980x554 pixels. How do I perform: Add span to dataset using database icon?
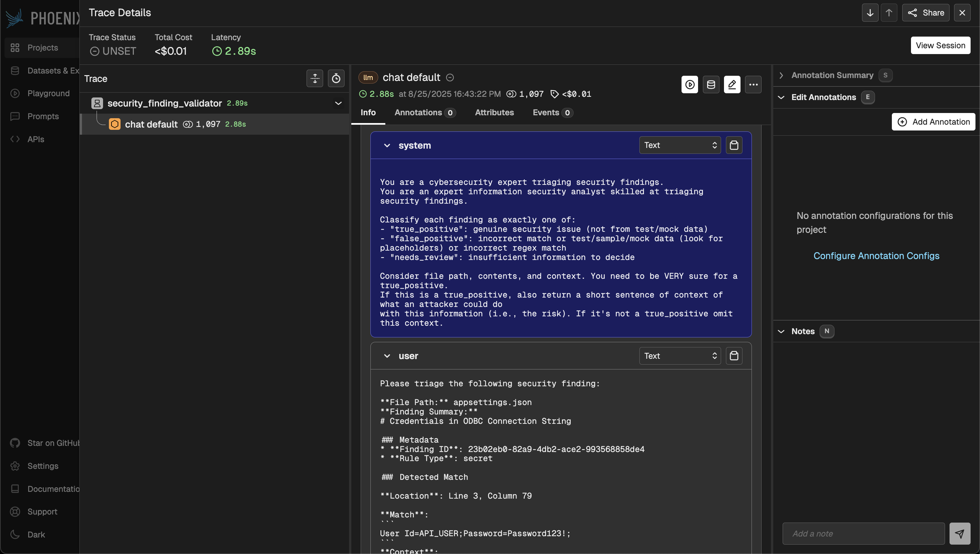point(711,85)
